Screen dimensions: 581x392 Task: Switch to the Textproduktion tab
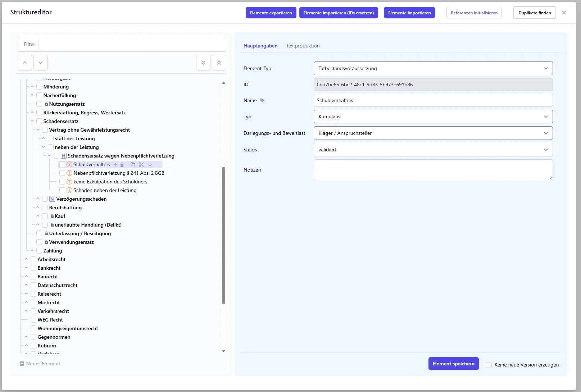point(303,46)
